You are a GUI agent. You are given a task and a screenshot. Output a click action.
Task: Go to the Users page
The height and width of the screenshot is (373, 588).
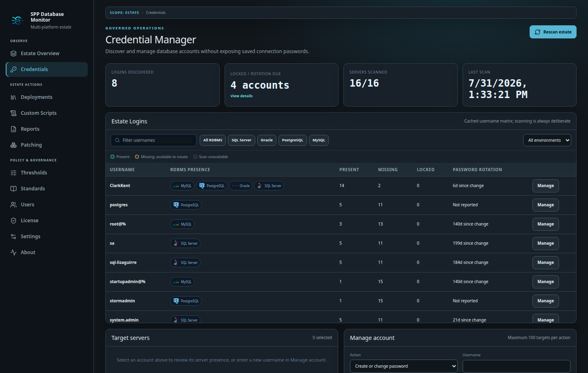pyautogui.click(x=47, y=205)
